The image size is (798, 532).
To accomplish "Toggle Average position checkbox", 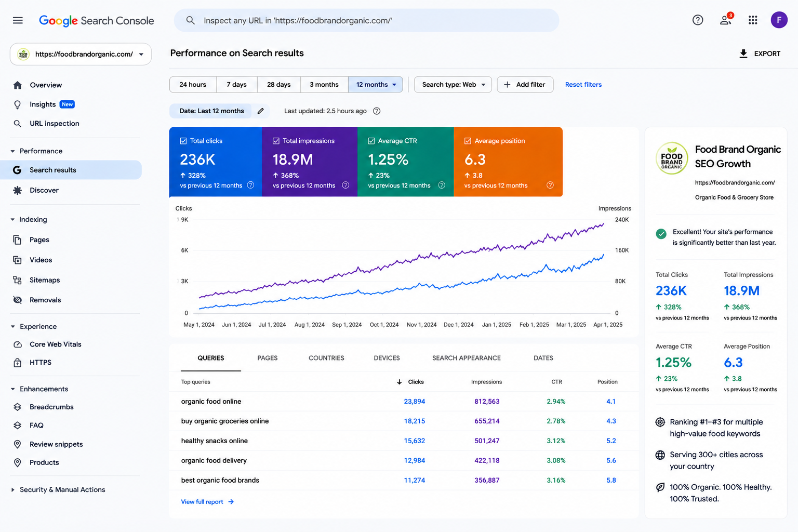I will 468,141.
